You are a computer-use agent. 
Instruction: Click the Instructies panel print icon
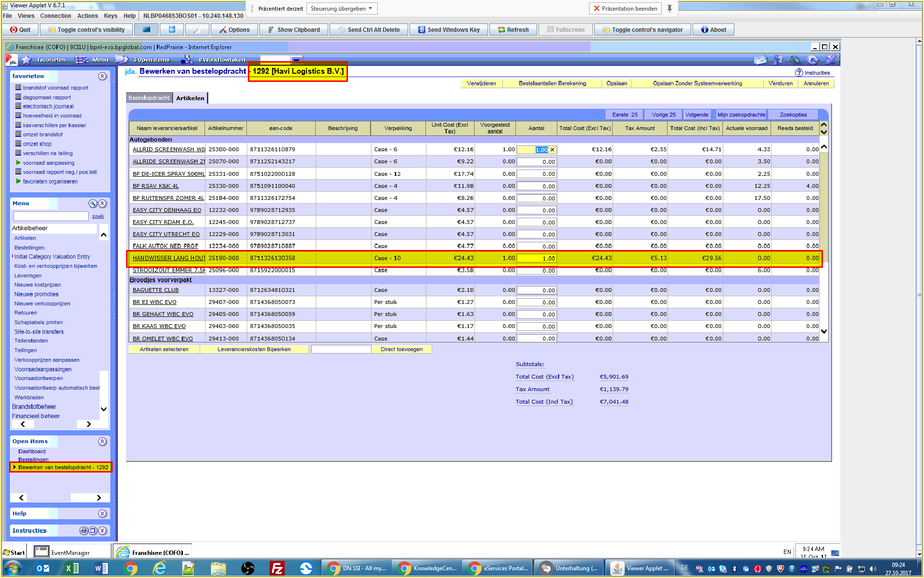84,530
